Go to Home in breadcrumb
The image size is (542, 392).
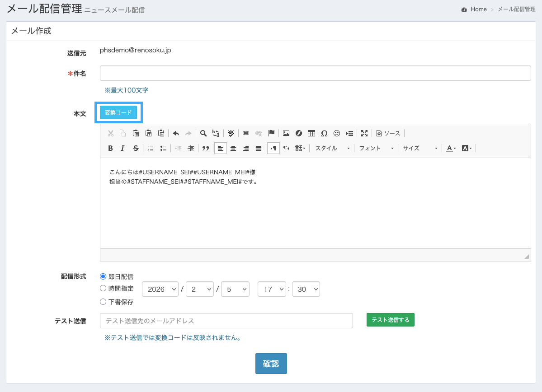pos(478,9)
